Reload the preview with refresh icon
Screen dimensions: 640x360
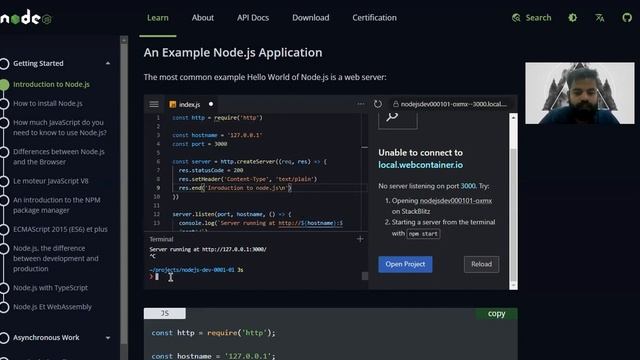coord(378,104)
